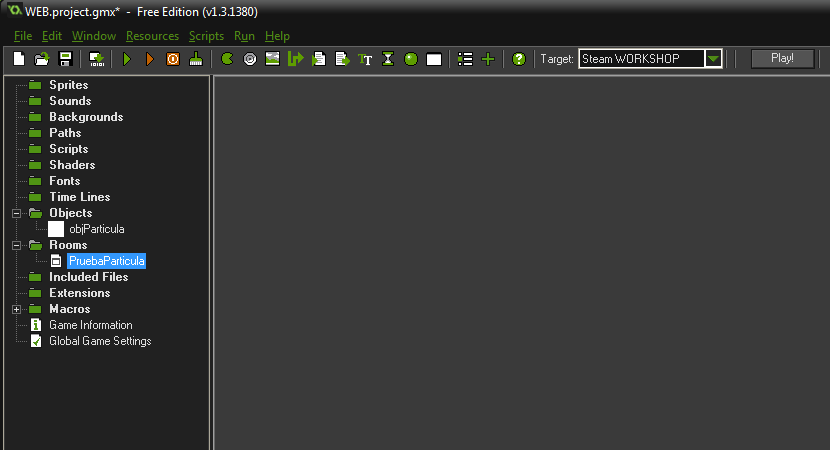Viewport: 830px width, 450px height.
Task: Open the Edit menu
Action: point(52,36)
